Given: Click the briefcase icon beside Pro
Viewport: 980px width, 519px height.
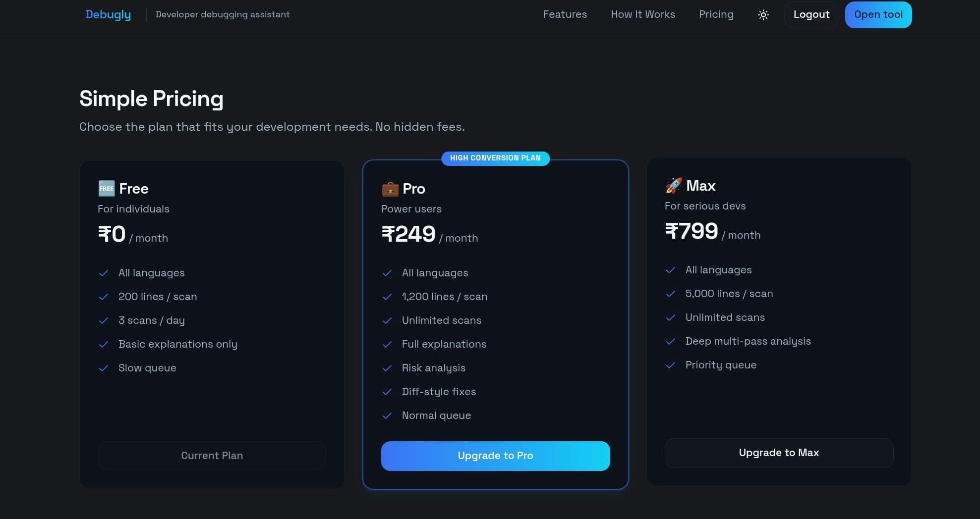Looking at the screenshot, I should (390, 189).
